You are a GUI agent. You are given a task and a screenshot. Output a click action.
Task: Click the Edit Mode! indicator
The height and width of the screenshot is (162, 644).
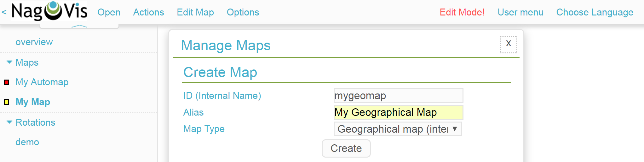click(462, 12)
